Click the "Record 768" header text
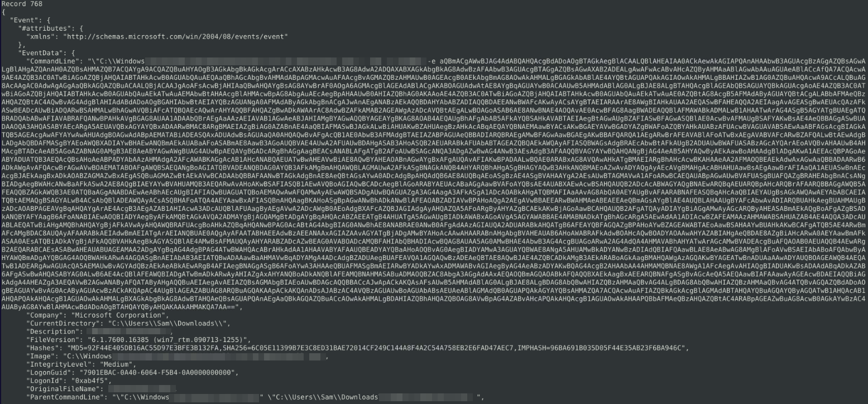Image resolution: width=868 pixels, height=404 pixels. [x=21, y=4]
